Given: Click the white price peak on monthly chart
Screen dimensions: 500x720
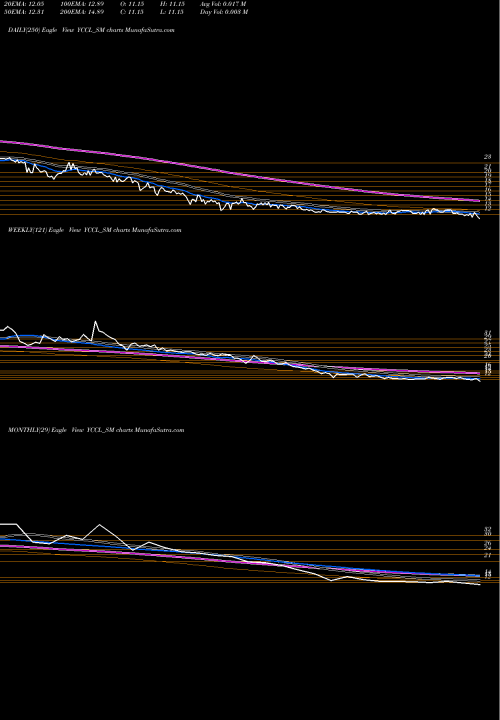Looking at the screenshot, I should tap(100, 525).
